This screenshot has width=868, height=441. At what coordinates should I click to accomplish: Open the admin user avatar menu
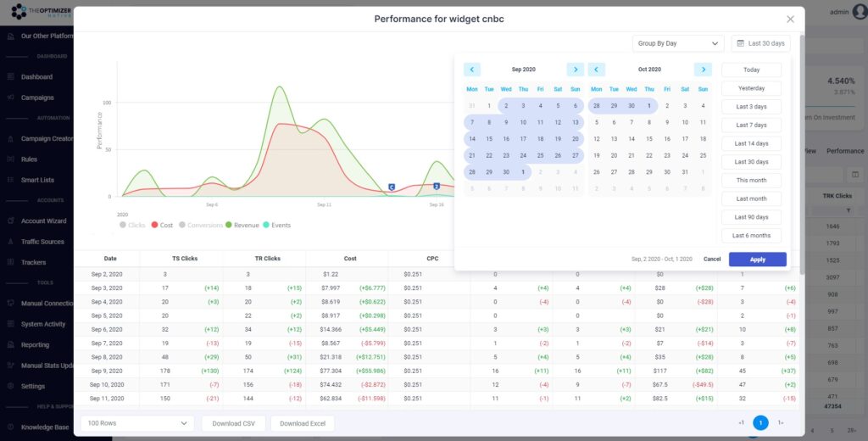click(860, 12)
